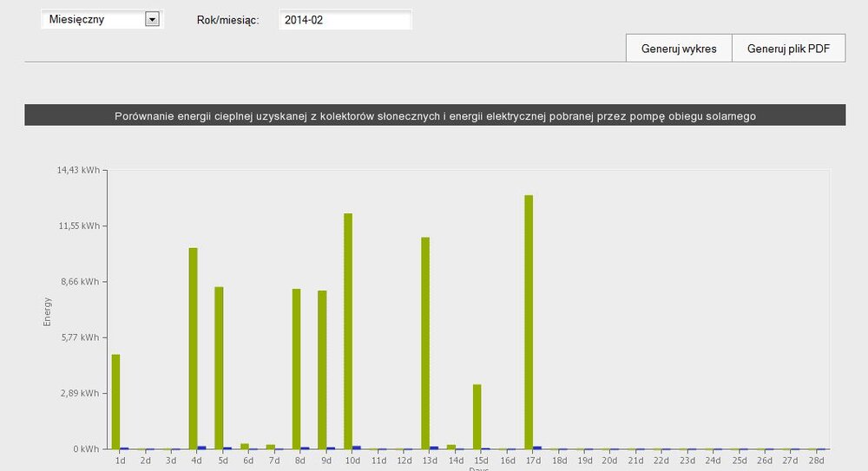Select the green bar for day 5d
Viewport: 868px width, 471px height.
tap(219, 367)
